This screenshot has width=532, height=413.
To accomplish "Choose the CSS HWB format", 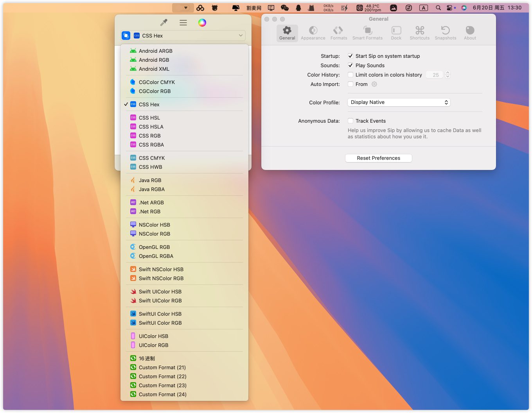I will pyautogui.click(x=185, y=167).
